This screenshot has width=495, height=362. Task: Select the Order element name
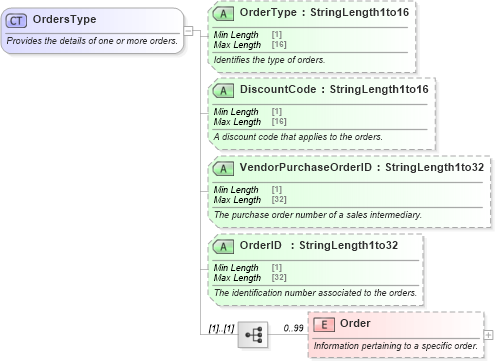pyautogui.click(x=355, y=323)
